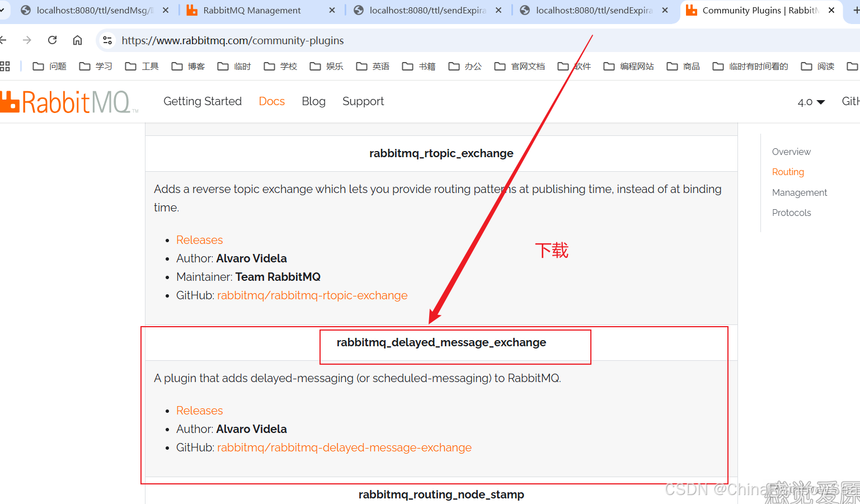Switch to the localhost sendMsg tab
Viewport: 860px width, 504px height.
point(95,10)
